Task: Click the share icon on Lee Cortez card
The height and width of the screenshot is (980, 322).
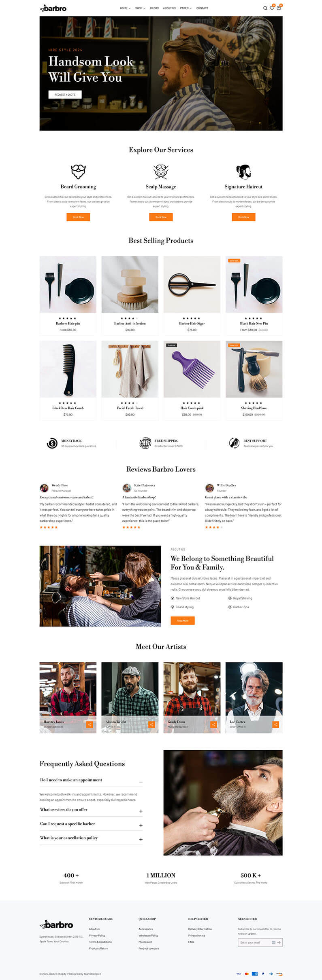Action: click(x=276, y=724)
